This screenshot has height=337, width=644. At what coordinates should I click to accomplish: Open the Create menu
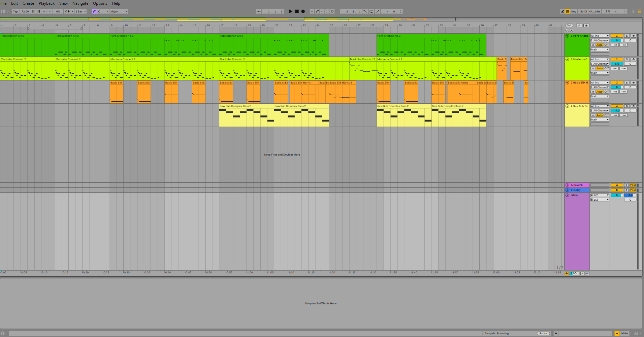pos(28,3)
